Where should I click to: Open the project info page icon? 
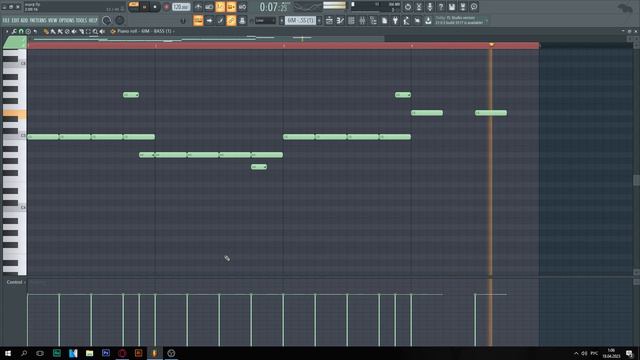(384, 20)
